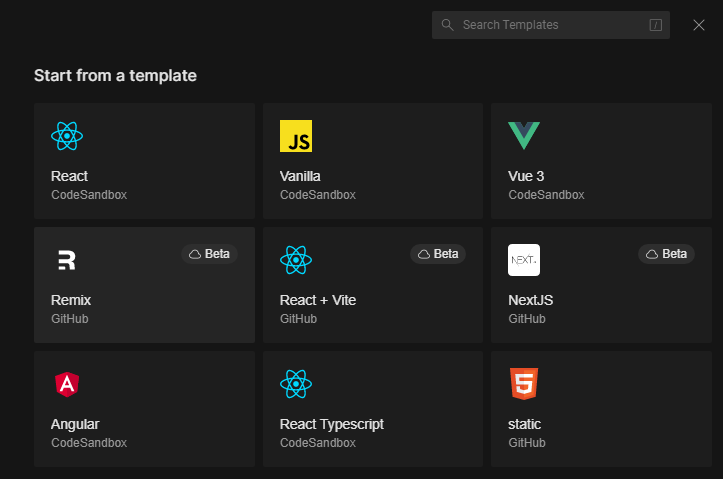Image resolution: width=723 pixels, height=479 pixels.
Task: Click GitHub label under static
Action: 527,443
